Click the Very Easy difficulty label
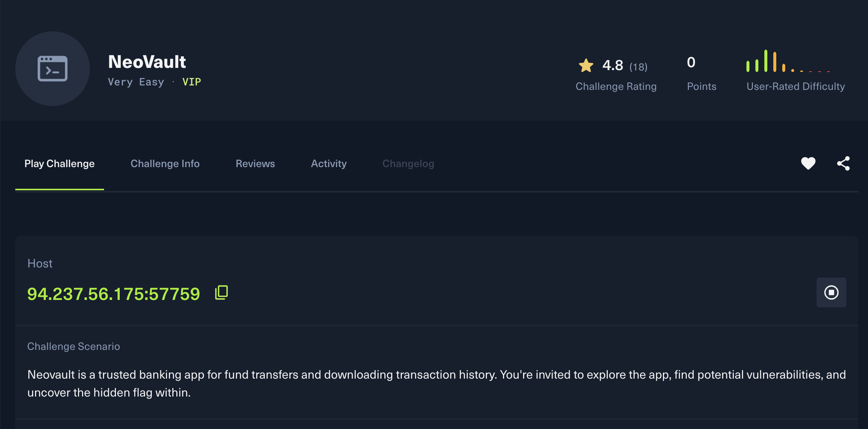 (x=136, y=82)
